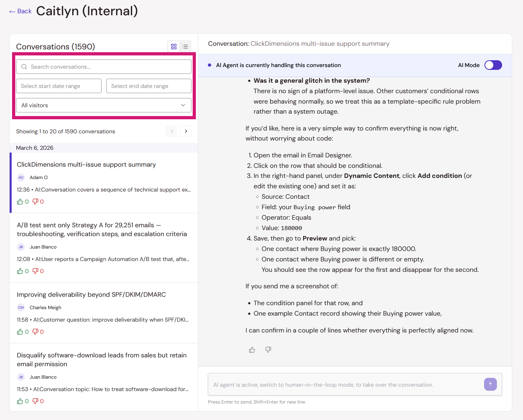Switch to list view of conversations
Image resolution: width=523 pixels, height=420 pixels.
tap(185, 47)
